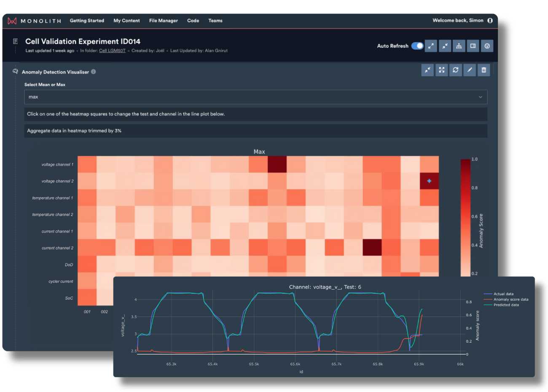Click the darkest voltage channel 1 heatmap square
The height and width of the screenshot is (392, 548).
pyautogui.click(x=277, y=164)
